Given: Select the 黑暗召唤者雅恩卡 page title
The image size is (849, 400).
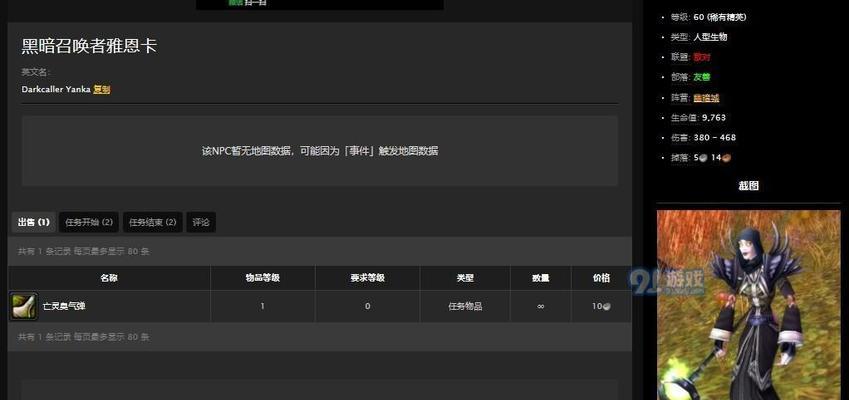Looking at the screenshot, I should [x=89, y=46].
